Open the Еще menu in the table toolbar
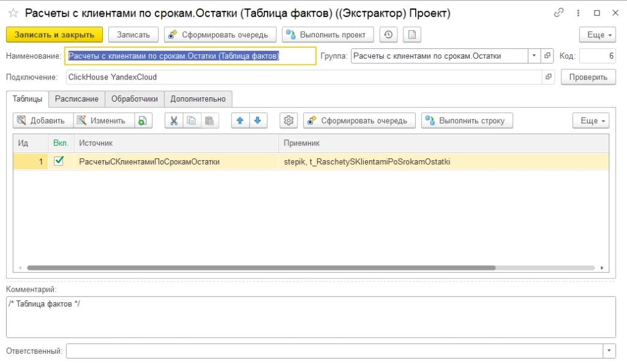The width and height of the screenshot is (627, 364). (x=589, y=120)
